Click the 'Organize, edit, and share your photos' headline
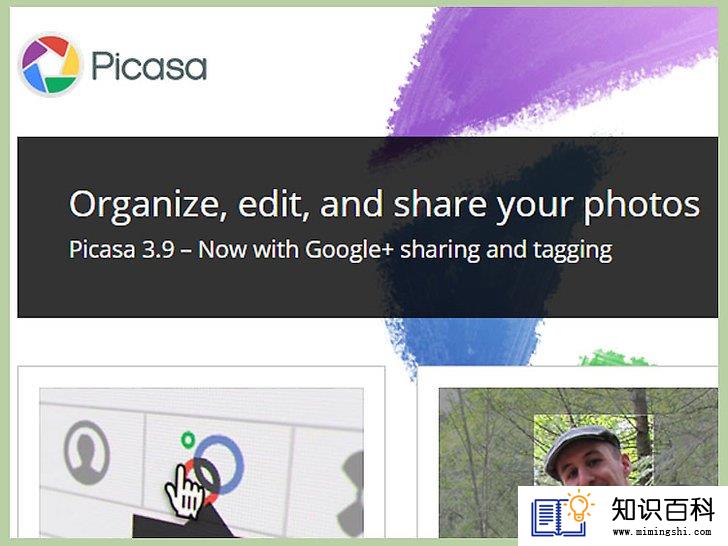The height and width of the screenshot is (546, 728). pyautogui.click(x=384, y=204)
